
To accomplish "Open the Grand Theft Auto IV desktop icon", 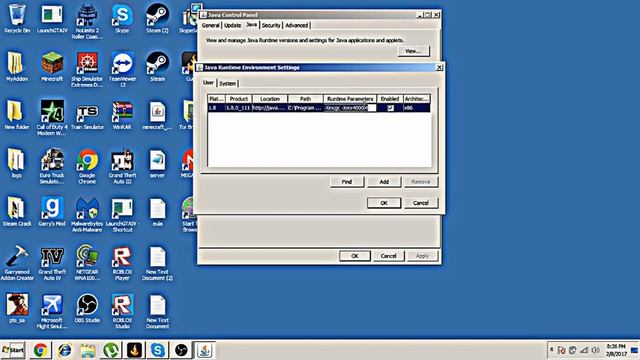I will click(x=52, y=262).
